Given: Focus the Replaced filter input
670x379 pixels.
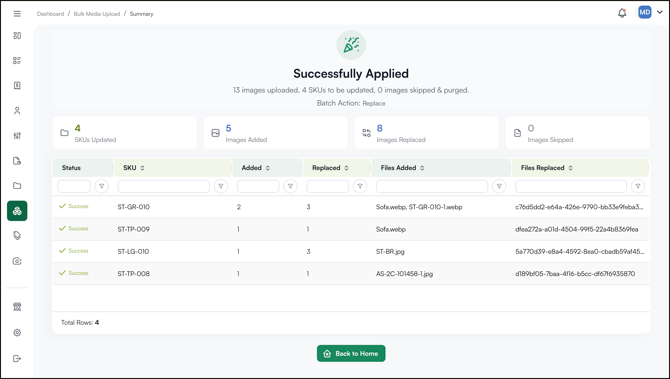Looking at the screenshot, I should [x=328, y=186].
